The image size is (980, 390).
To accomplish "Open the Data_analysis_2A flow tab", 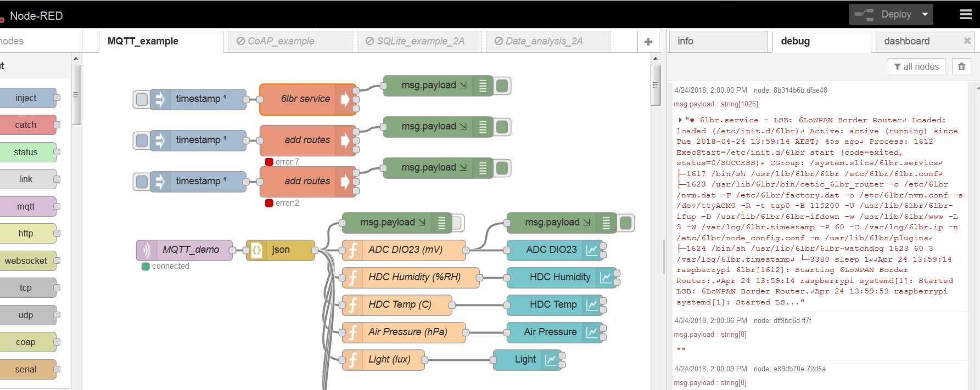I will [548, 41].
